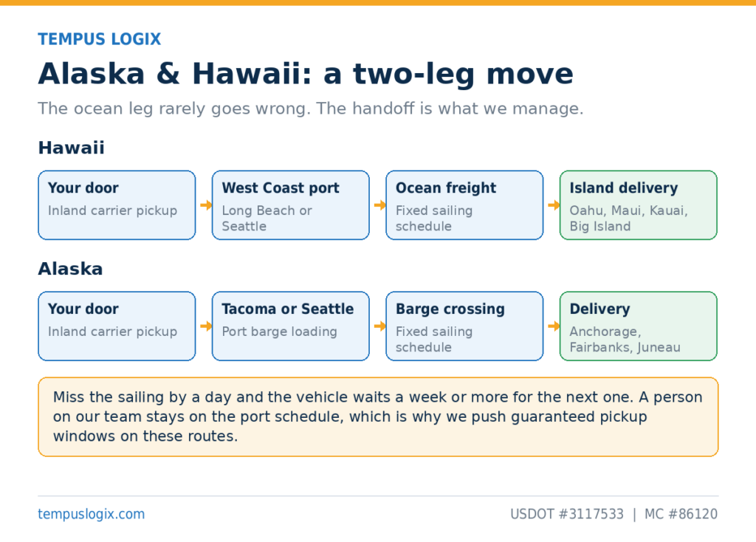Screen dimensions: 756x542
Task: Select the West Coast port step
Action: 291,205
